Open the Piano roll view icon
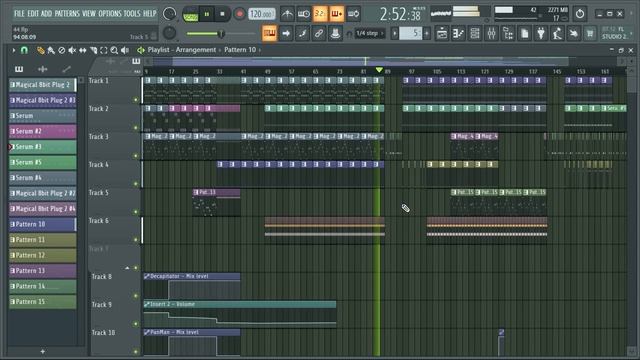640x360 pixels. tap(458, 33)
